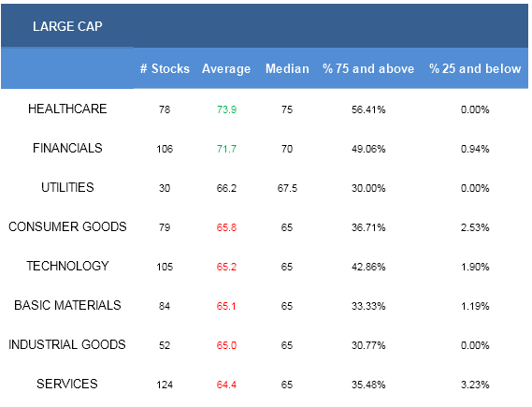Select Utilities median value 67.5
This screenshot has height=407, width=532.
[x=287, y=188]
